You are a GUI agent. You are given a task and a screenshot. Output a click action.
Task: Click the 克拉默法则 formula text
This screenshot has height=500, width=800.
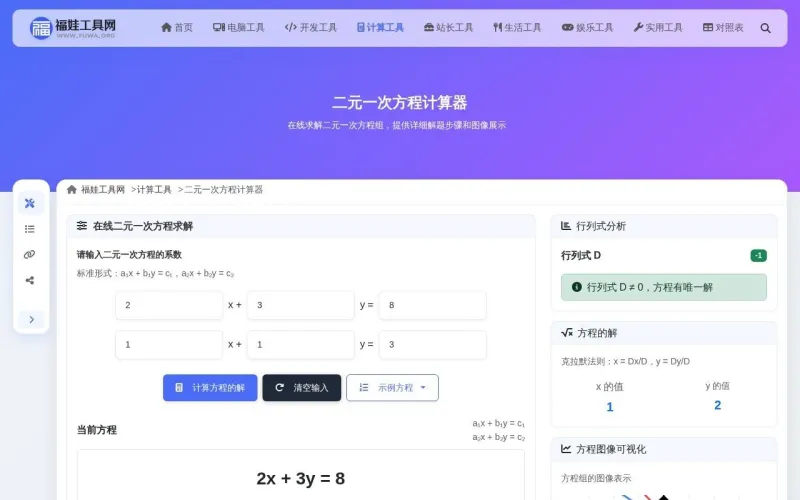pyautogui.click(x=625, y=361)
